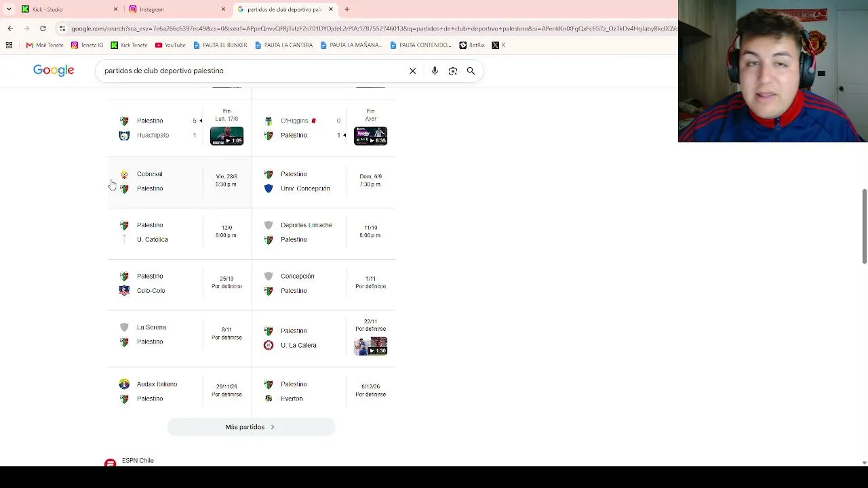Click the scrollbar down arrow
The image size is (868, 488).
coord(864,462)
